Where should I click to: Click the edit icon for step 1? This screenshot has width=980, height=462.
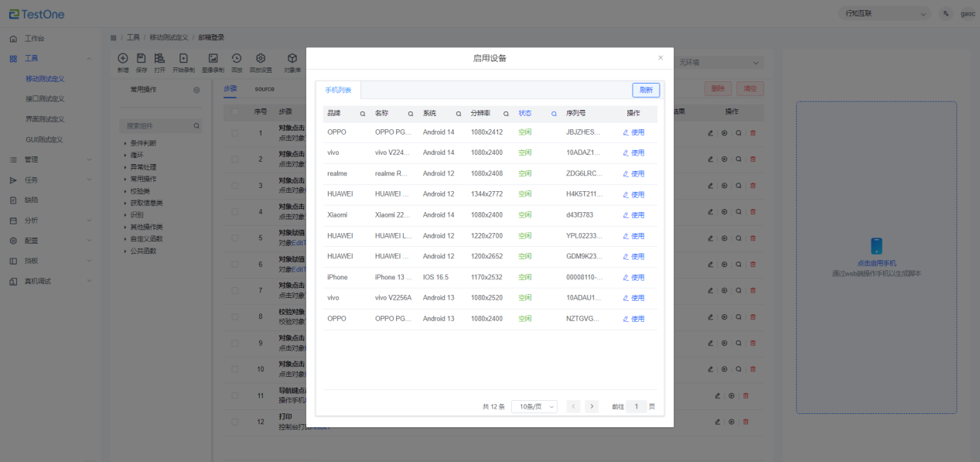click(711, 133)
